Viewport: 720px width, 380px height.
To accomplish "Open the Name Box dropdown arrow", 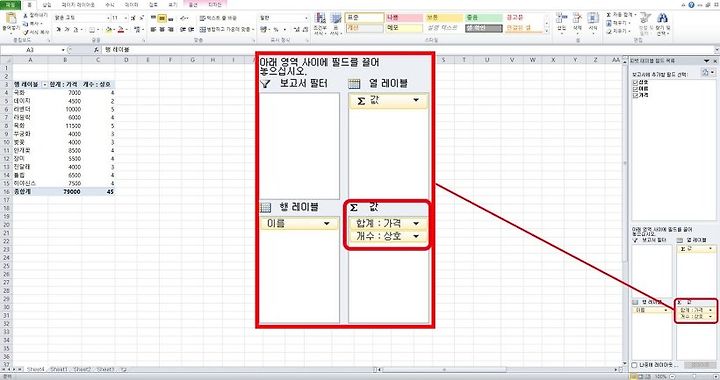I will [63, 50].
